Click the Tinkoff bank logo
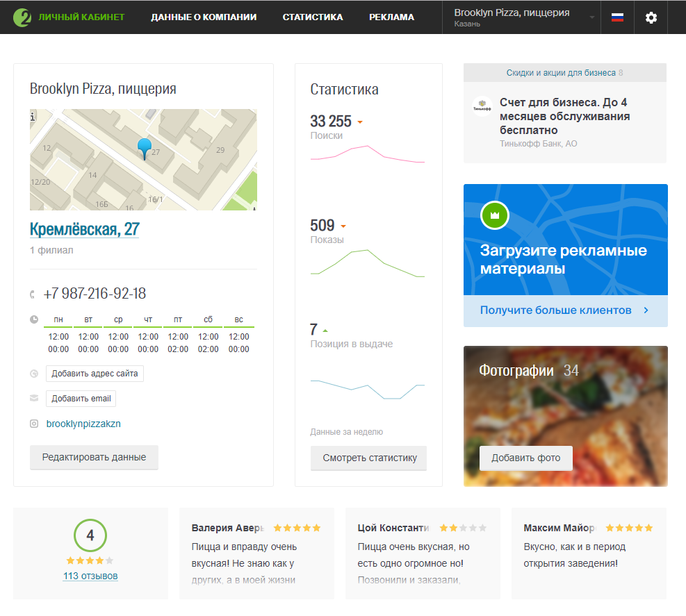686x616 pixels. coord(482,106)
